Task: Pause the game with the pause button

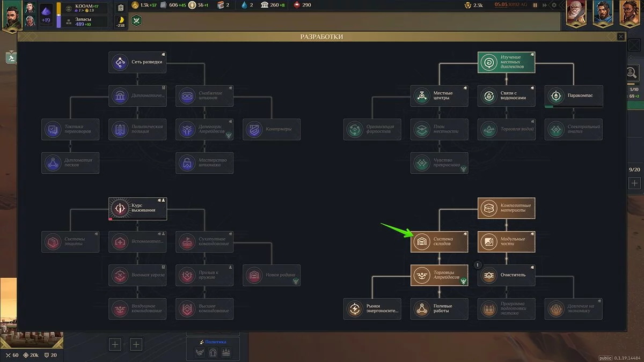Action: click(536, 5)
